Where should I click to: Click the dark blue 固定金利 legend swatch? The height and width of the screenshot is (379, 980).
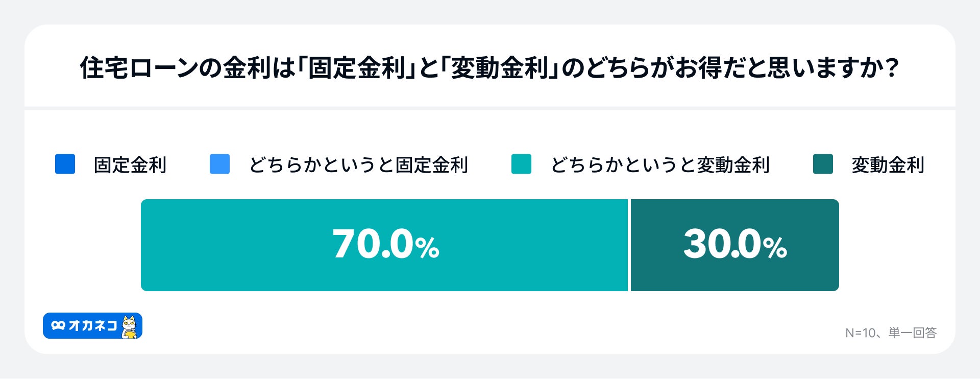point(65,164)
